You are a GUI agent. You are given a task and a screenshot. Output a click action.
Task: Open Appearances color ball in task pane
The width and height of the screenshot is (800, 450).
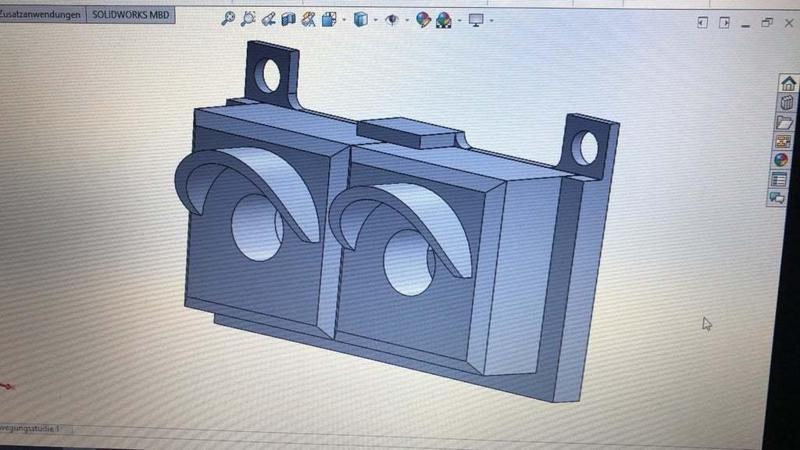point(781,160)
